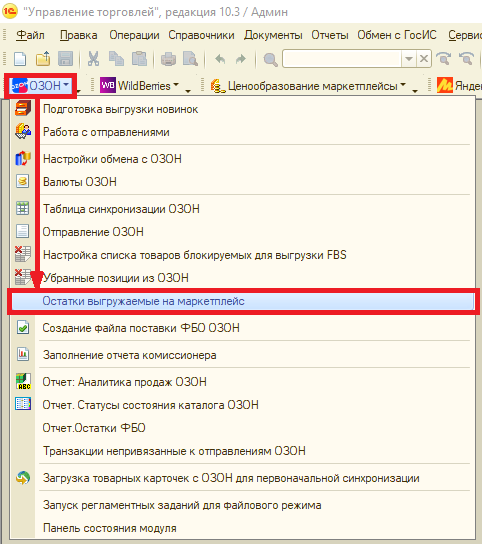Open the small arrow after Ценообразование toolbar

click(x=415, y=91)
